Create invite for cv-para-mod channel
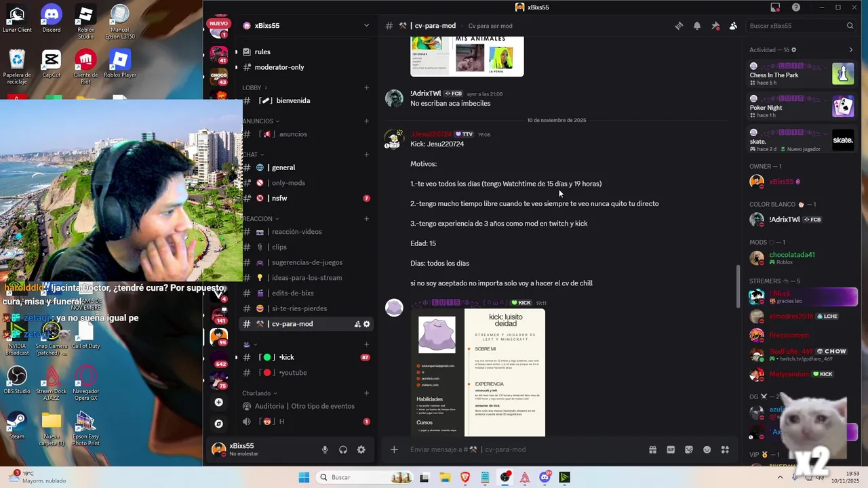This screenshot has width=868, height=488. coord(357,324)
